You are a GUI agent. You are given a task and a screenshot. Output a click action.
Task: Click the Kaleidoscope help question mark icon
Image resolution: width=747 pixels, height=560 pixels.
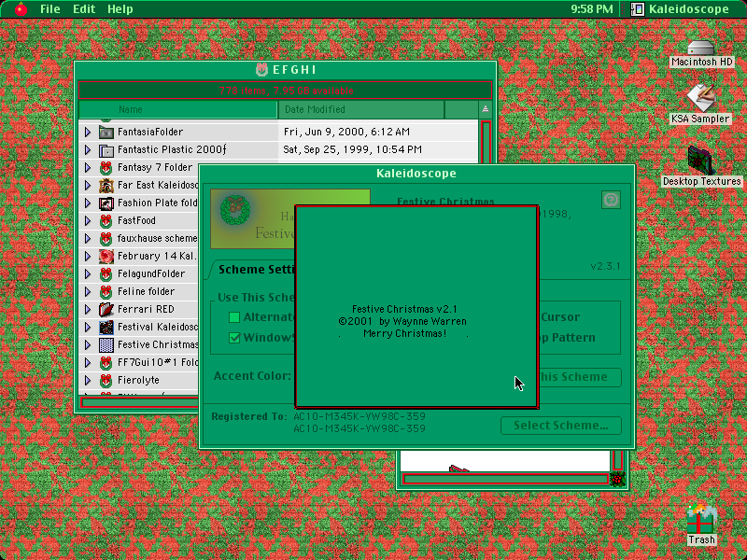pos(611,200)
